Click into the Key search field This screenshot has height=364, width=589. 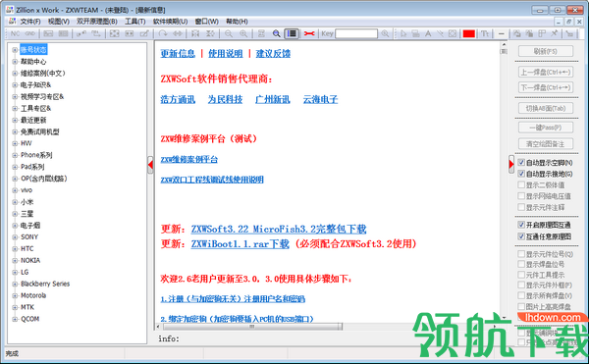(356, 33)
